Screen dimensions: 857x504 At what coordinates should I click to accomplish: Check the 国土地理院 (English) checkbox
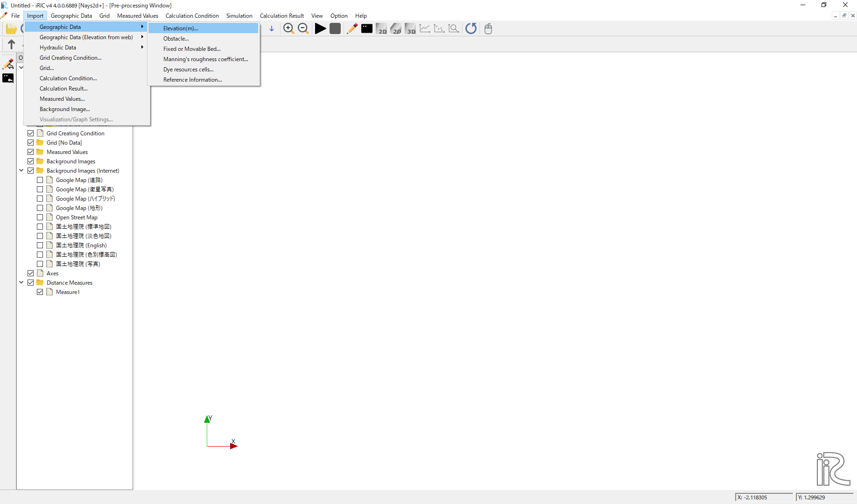pos(40,245)
